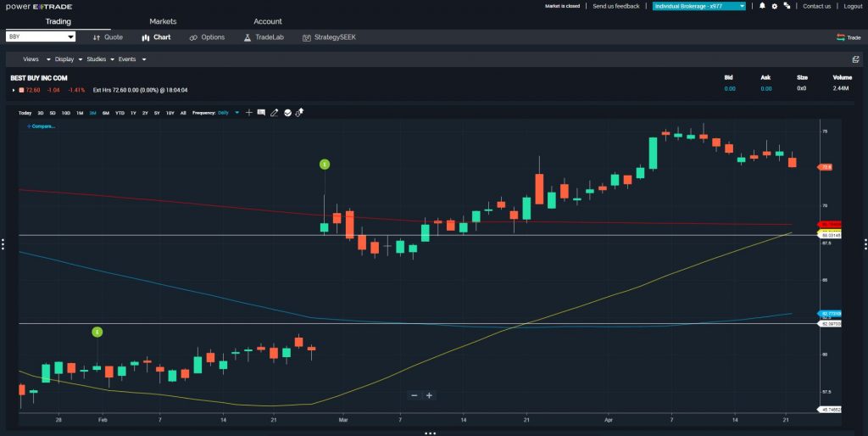
Task: Set chart range to 10D
Action: [x=66, y=113]
